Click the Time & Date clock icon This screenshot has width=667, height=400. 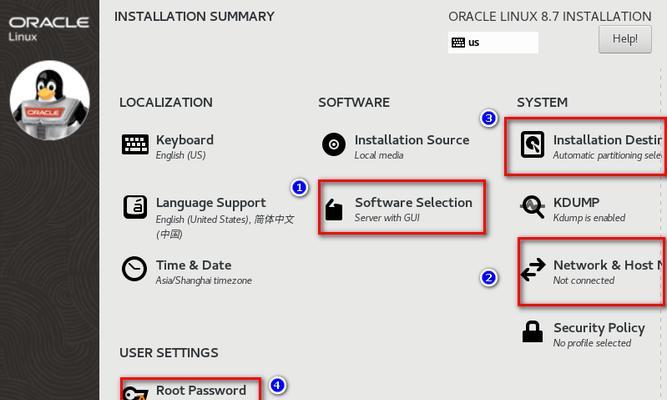click(134, 269)
